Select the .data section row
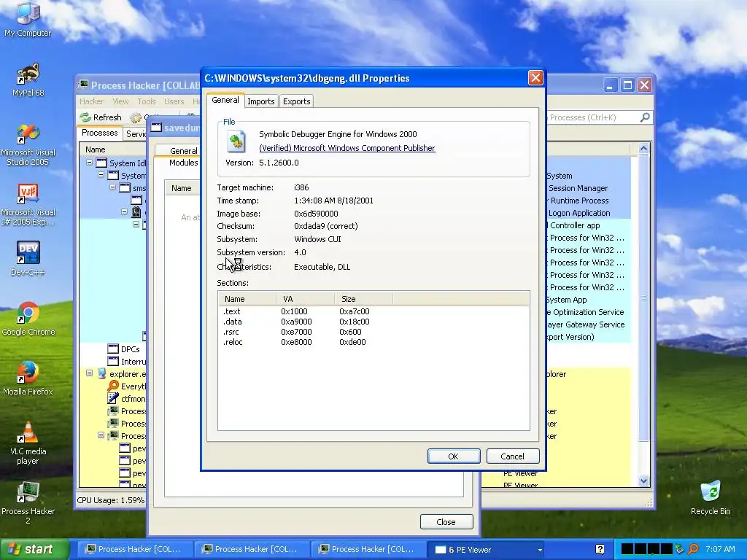The image size is (747, 560). pos(373,322)
